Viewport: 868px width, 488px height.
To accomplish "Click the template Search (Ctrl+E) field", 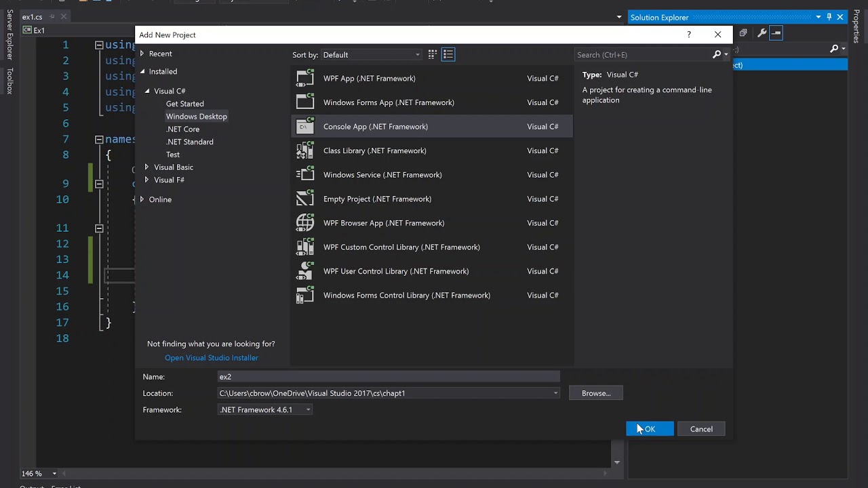I will tap(643, 55).
